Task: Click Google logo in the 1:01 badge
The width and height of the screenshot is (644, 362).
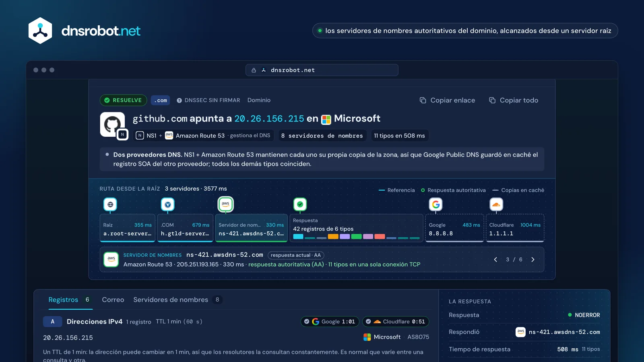Action: click(316, 321)
